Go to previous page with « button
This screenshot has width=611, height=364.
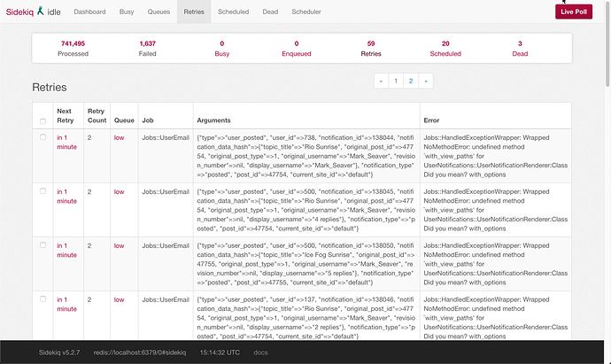click(x=381, y=81)
